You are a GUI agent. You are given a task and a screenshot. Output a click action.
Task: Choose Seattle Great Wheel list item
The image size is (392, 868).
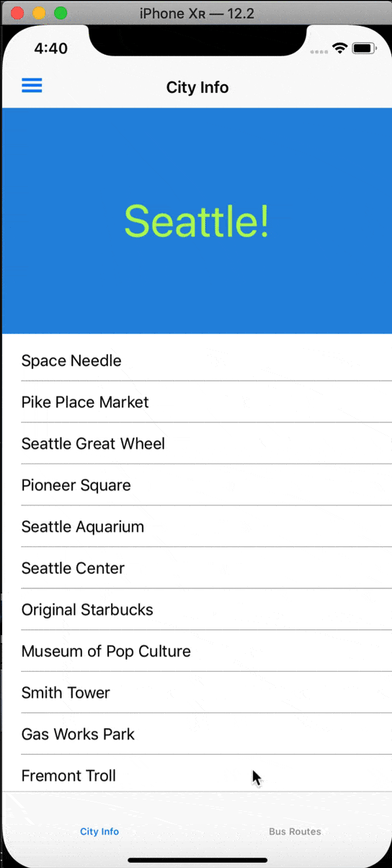tap(197, 443)
